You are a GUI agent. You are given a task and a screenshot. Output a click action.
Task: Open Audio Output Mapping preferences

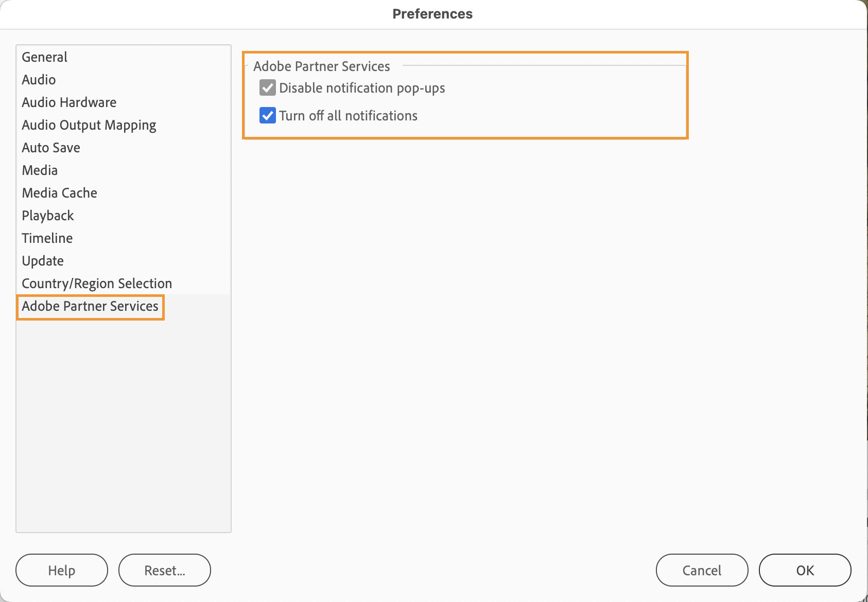pyautogui.click(x=89, y=125)
